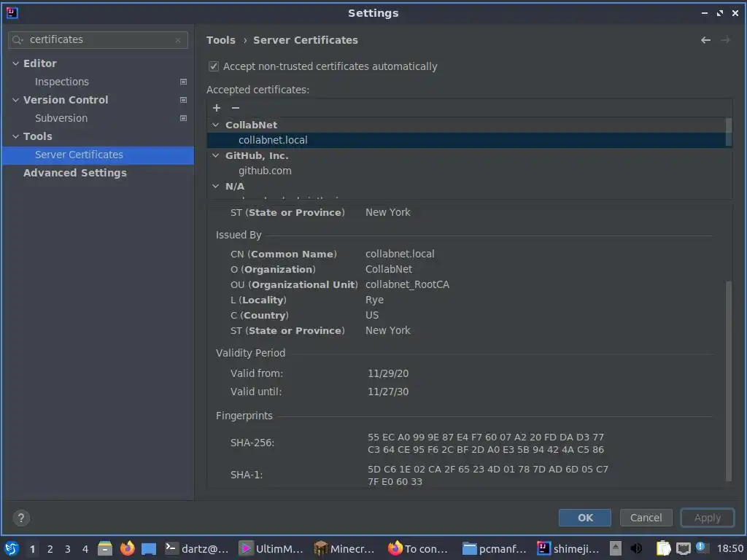Open the volume control tray icon

click(636, 548)
